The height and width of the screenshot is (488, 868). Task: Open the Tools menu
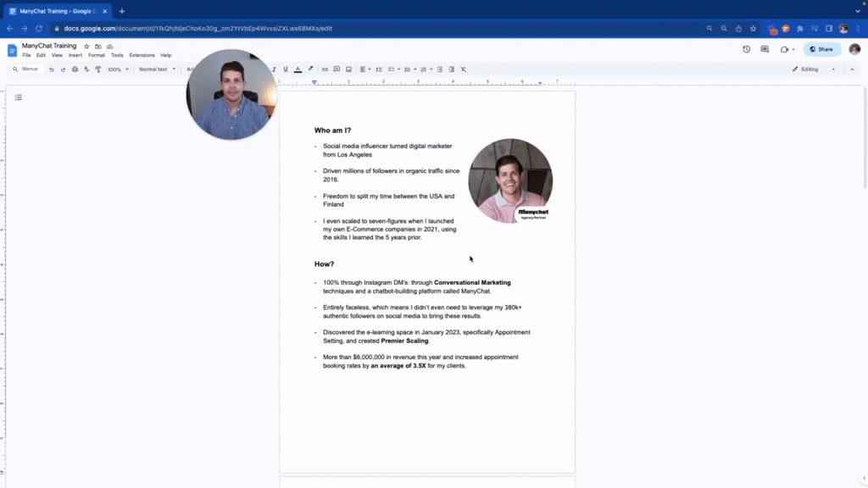pyautogui.click(x=117, y=55)
